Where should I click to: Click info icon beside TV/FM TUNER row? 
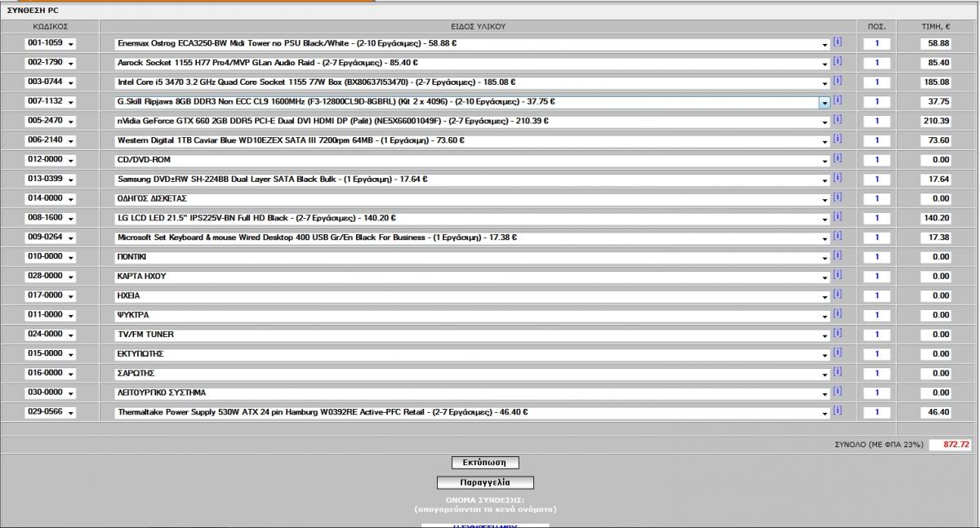837,334
